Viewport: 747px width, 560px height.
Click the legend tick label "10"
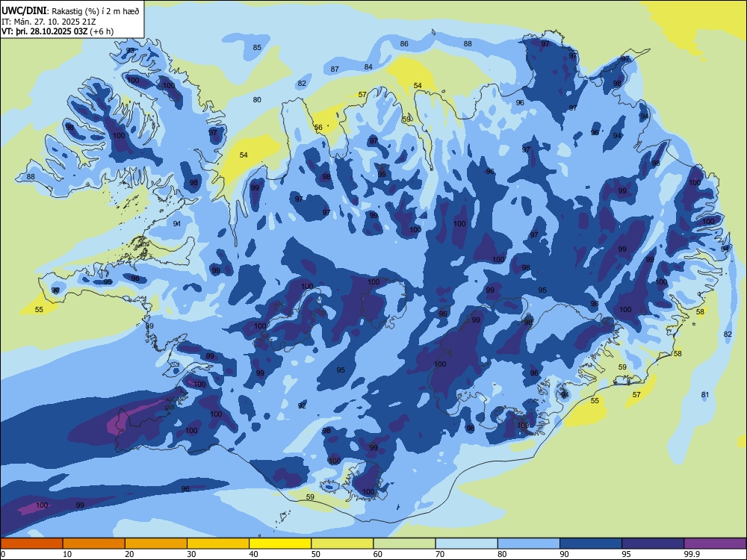pos(67,554)
